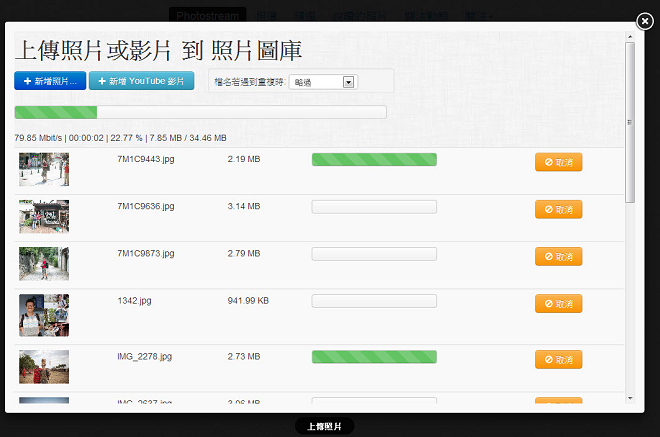Cancel upload of IMG_2278.jpg
Screen dimensions: 660x437
pos(559,360)
